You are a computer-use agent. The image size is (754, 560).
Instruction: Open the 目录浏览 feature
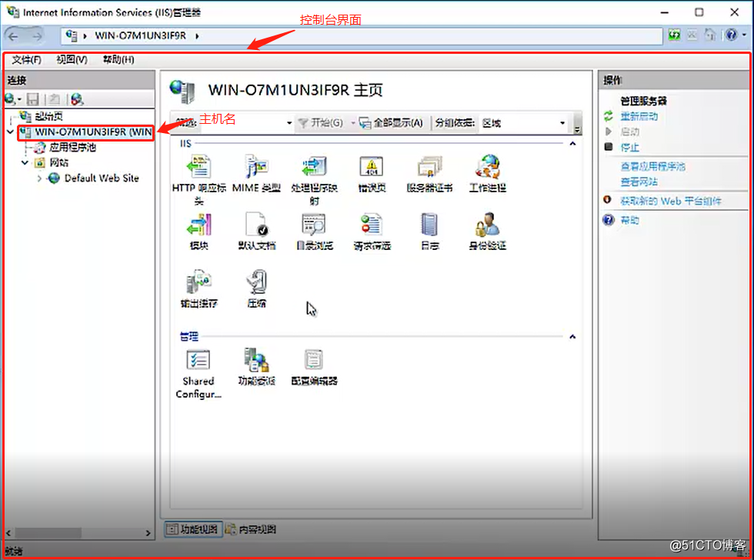coord(314,232)
